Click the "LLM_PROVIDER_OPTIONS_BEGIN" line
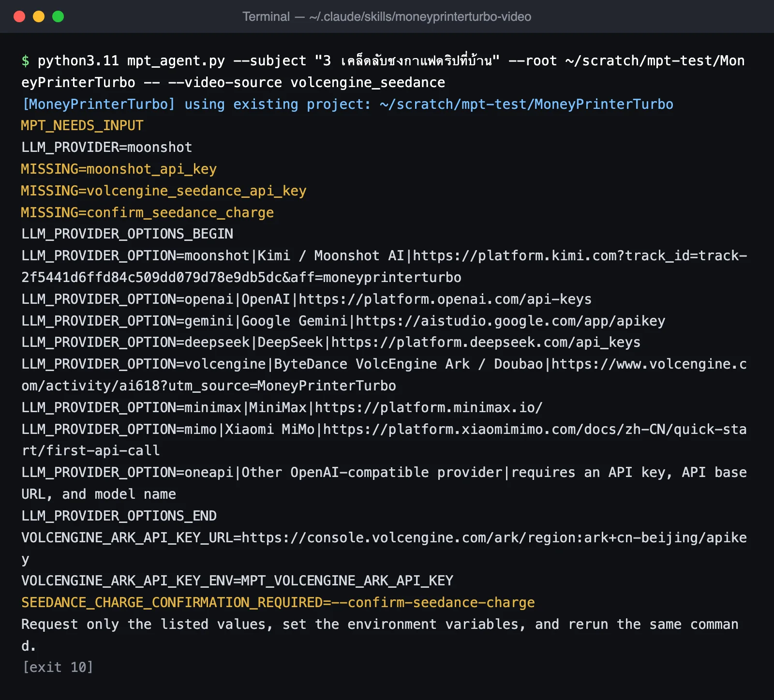This screenshot has width=774, height=700. coord(127,234)
